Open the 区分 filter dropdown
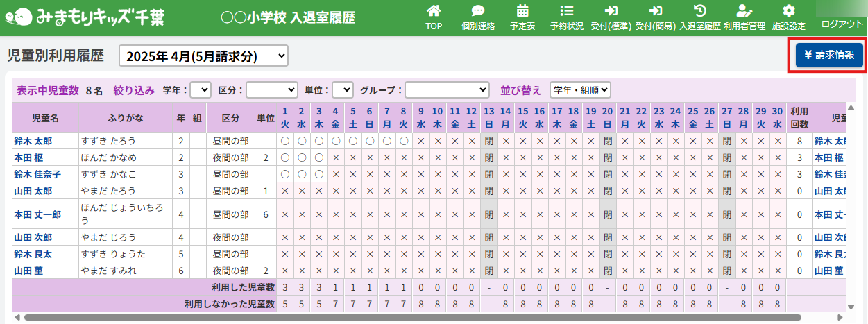Viewport: 868px width, 324px height. [272, 89]
